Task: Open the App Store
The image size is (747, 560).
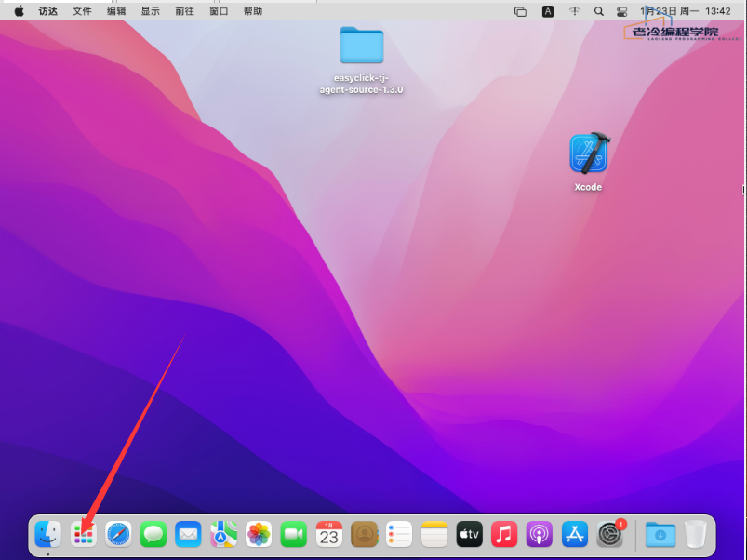Action: point(575,534)
